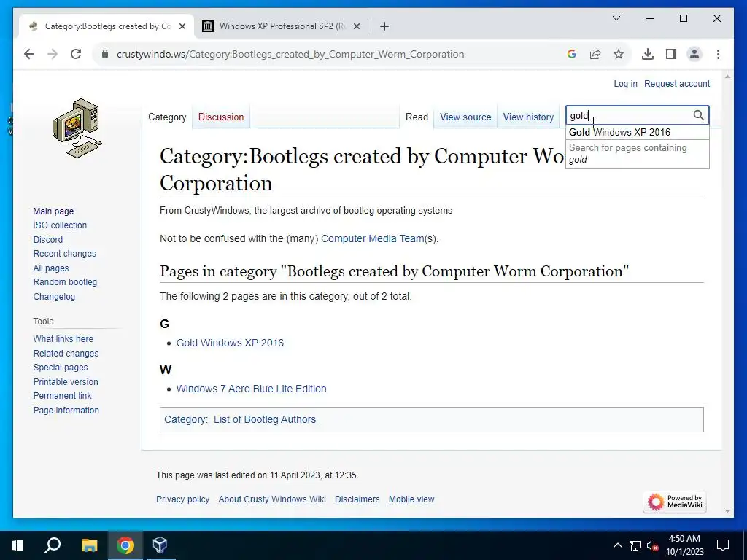
Task: Click the muted volume tray icon
Action: (x=653, y=545)
